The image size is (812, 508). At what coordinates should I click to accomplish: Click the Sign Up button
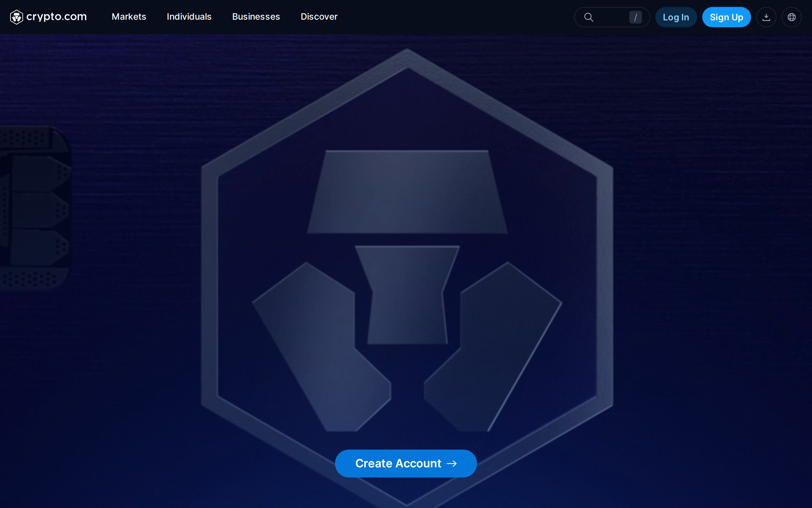tap(726, 17)
